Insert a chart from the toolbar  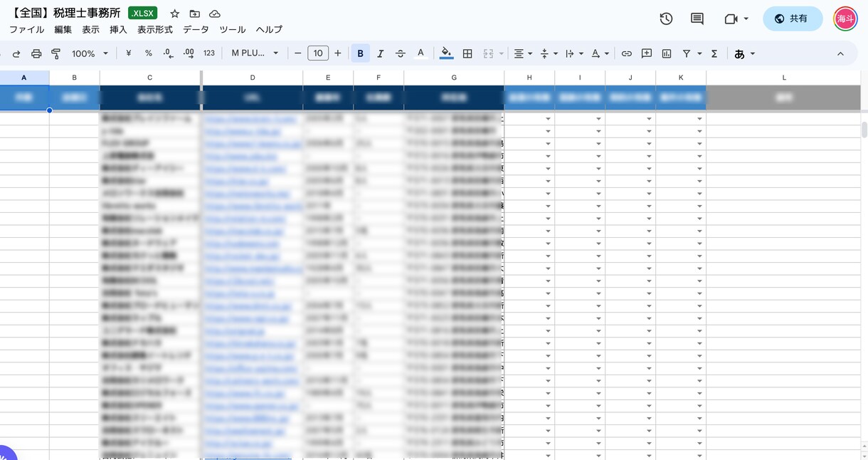(667, 53)
